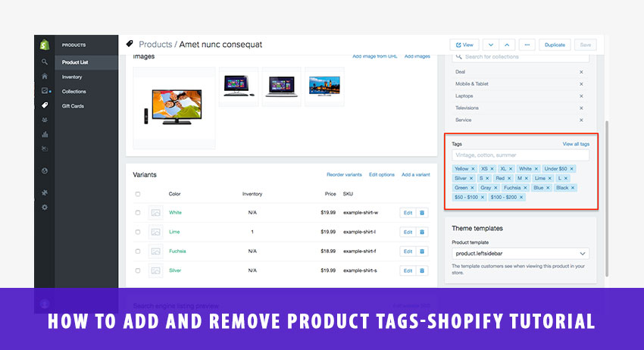Open the Product template dropdown

point(521,254)
